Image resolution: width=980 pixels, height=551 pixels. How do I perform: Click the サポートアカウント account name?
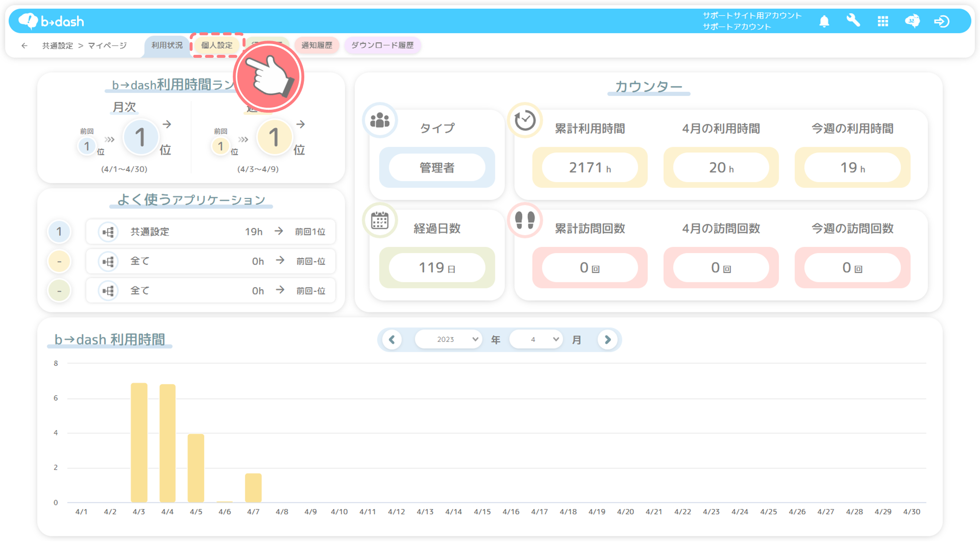point(737,27)
